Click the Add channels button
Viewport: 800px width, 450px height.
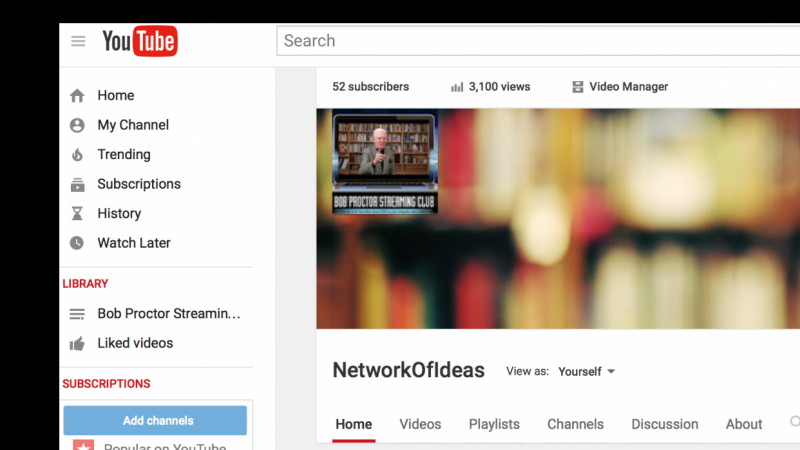click(155, 420)
